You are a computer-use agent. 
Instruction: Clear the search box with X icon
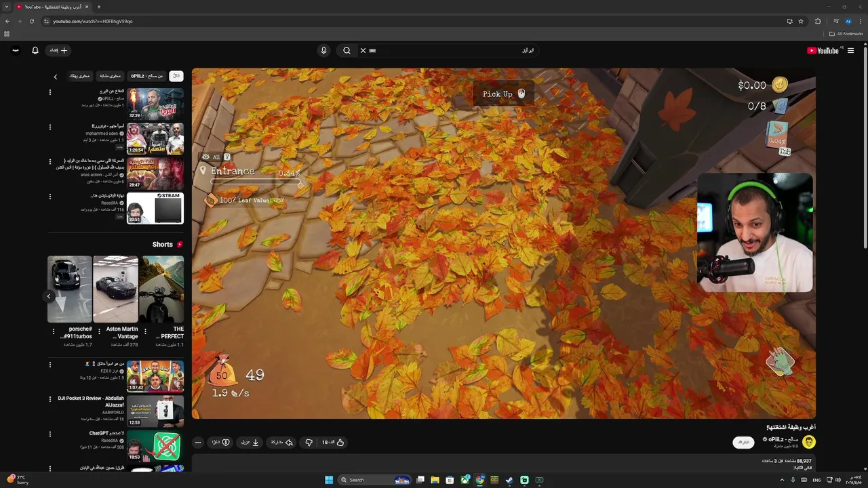[x=363, y=50]
